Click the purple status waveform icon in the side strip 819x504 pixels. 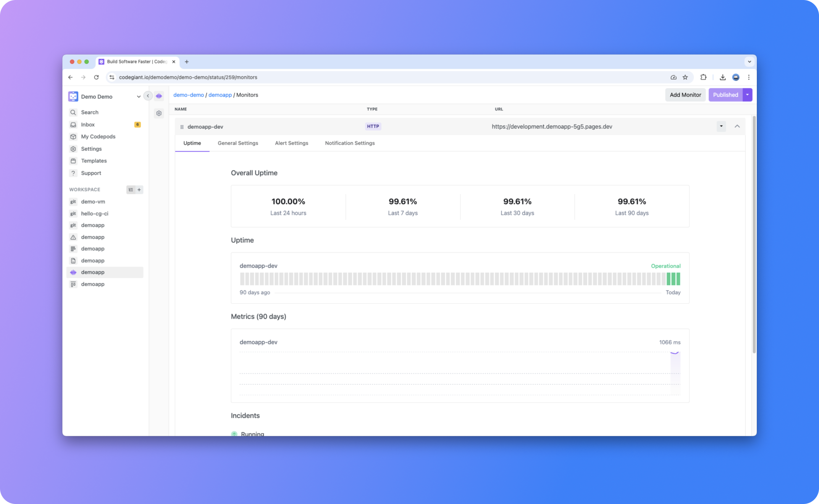pos(159,96)
